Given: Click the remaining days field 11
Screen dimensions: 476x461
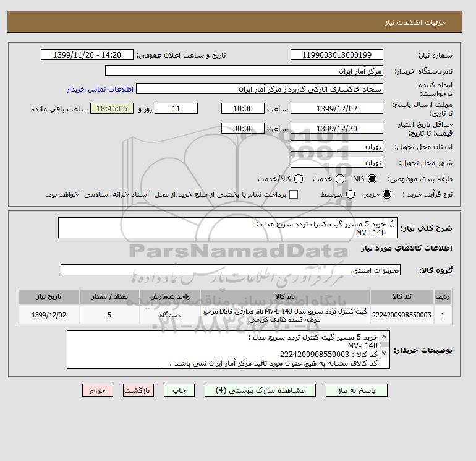Looking at the screenshot, I should click(x=176, y=108).
